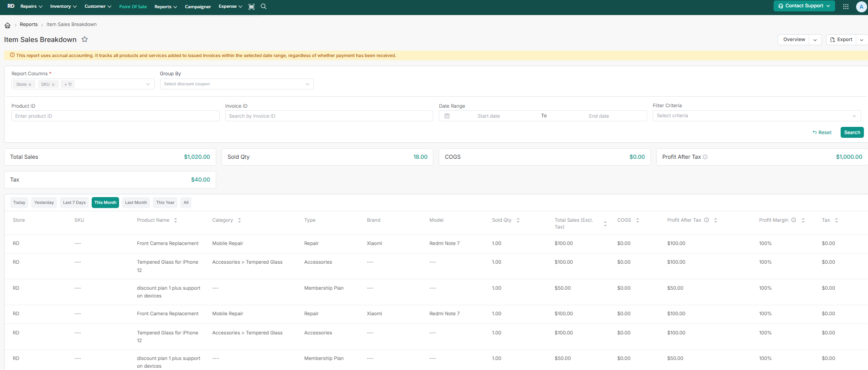
Task: Open the Filter Criteria dropdown
Action: coord(757,116)
